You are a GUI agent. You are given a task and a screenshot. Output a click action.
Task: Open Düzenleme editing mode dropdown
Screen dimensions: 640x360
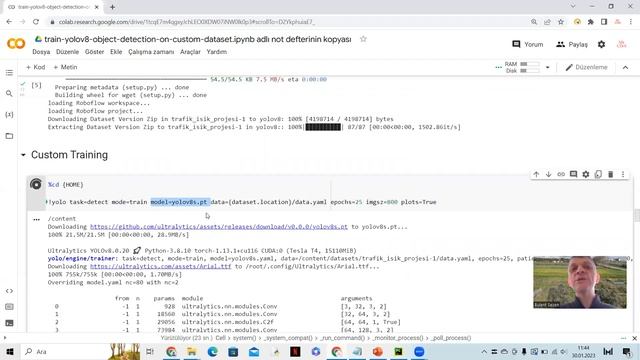click(587, 67)
